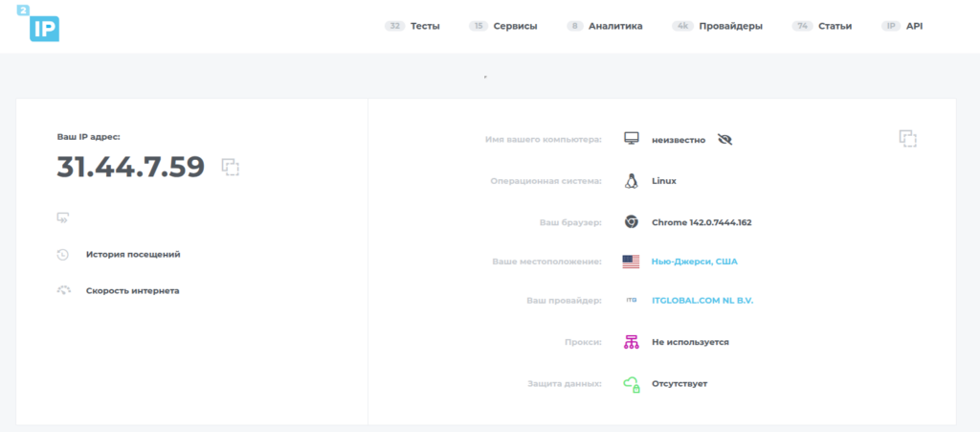Open the Статьи section
The height and width of the screenshot is (432, 980).
coord(834,26)
